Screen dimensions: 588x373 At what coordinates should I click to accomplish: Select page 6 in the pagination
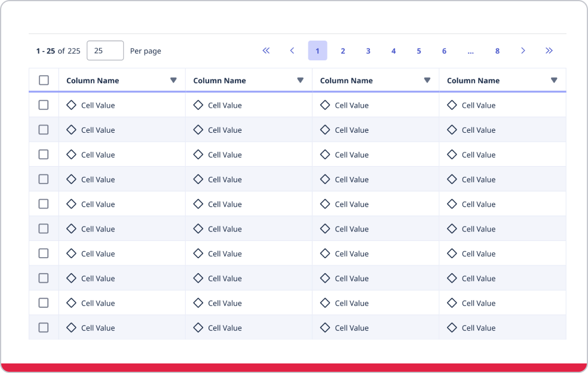click(444, 51)
